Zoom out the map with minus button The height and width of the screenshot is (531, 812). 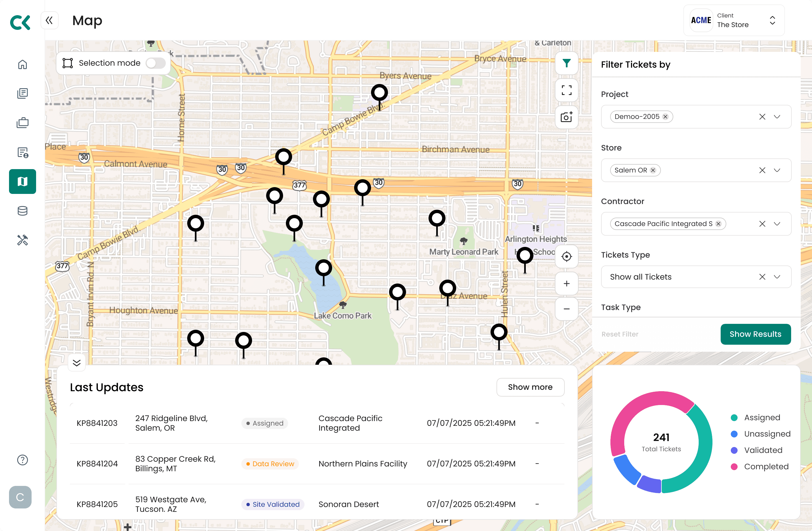point(566,309)
